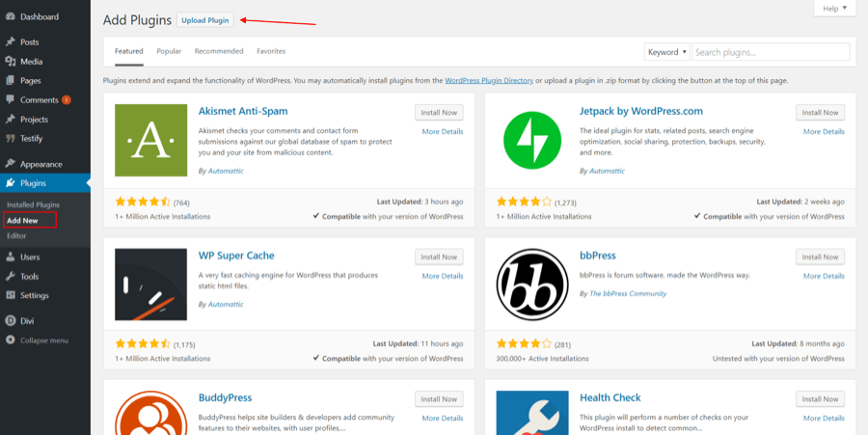Click the Posts pushpin icon
Screen dimensions: 868x435
click(x=10, y=42)
